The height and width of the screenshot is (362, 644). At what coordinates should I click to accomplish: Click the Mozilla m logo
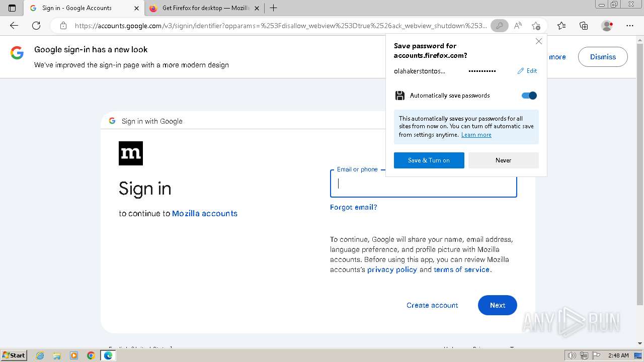click(131, 153)
